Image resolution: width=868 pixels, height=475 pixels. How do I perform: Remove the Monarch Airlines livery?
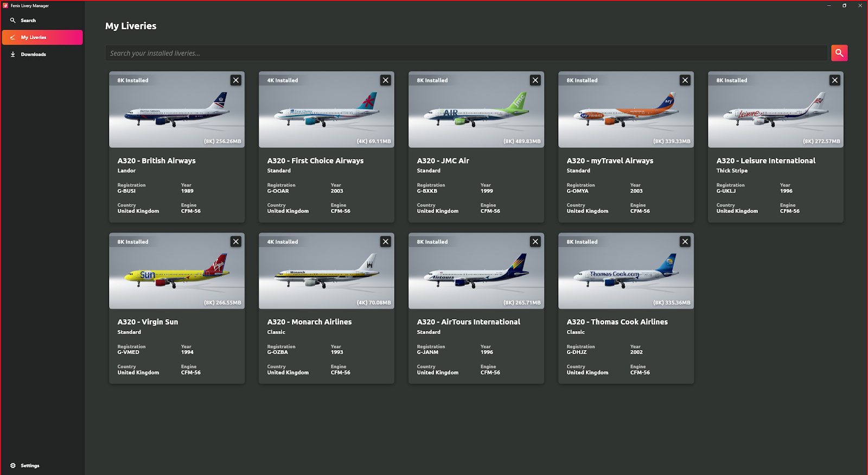pos(386,242)
